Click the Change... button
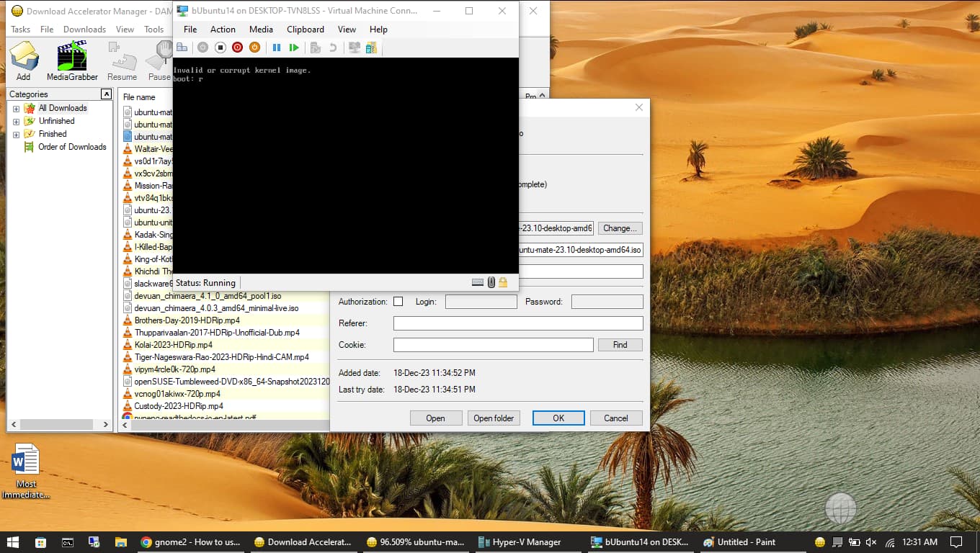The height and width of the screenshot is (553, 980). 620,228
